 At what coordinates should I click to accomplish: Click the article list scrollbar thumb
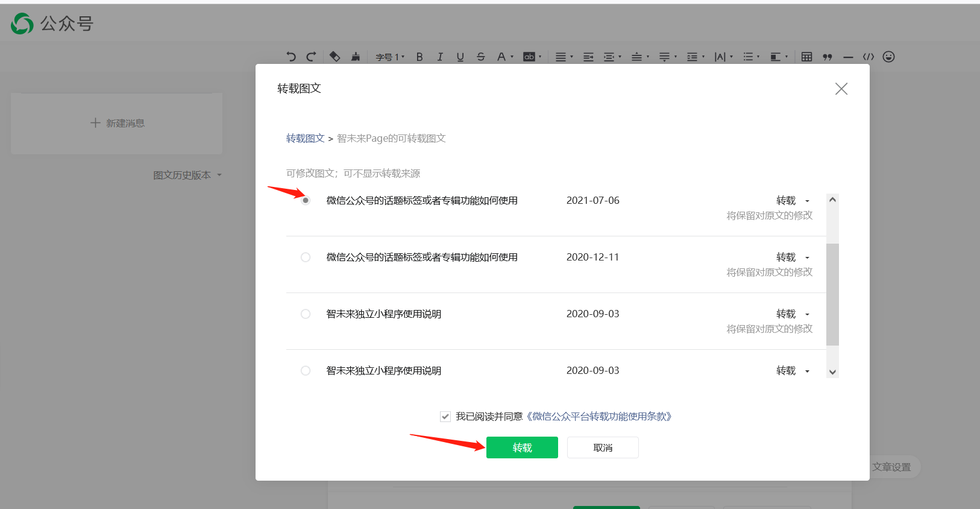tap(832, 294)
